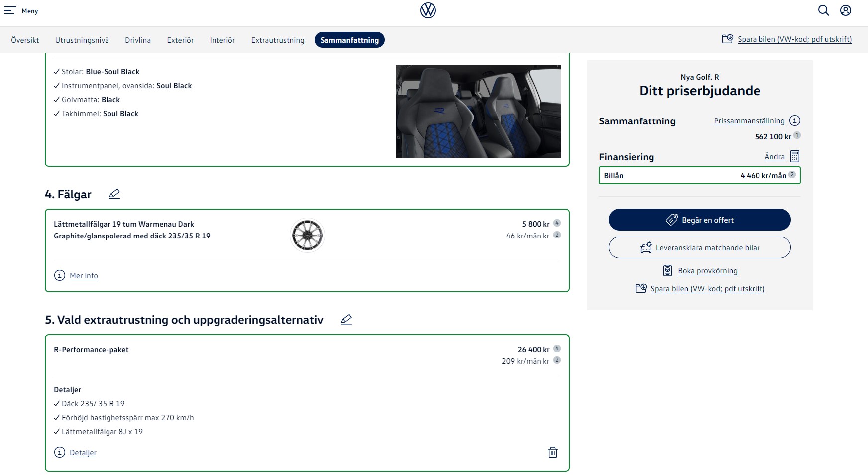The width and height of the screenshot is (868, 475).
Task: Open the Detaljer link for R-Performance-paket
Action: [x=83, y=453]
